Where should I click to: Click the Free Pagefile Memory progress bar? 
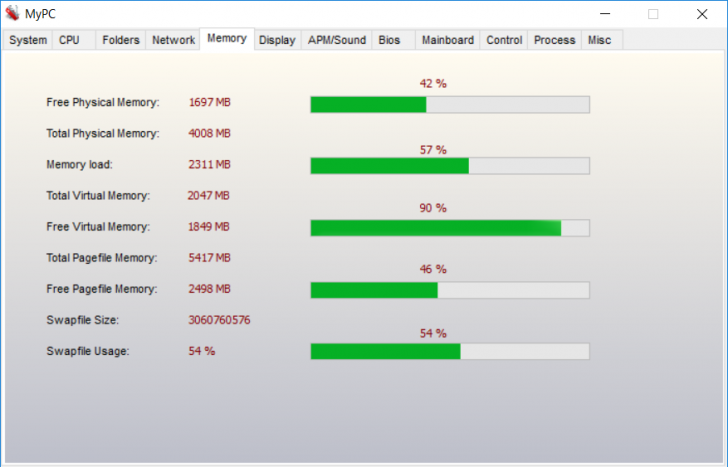(450, 290)
